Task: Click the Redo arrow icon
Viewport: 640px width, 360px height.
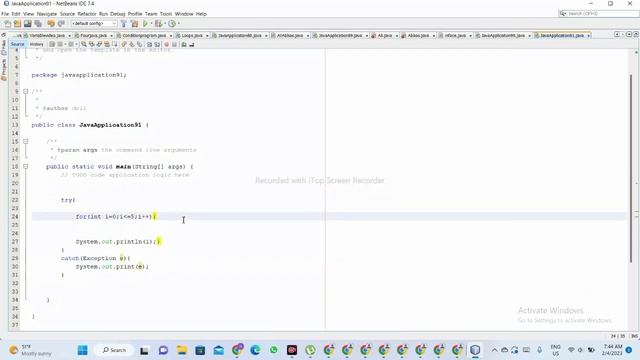Action: (x=61, y=24)
